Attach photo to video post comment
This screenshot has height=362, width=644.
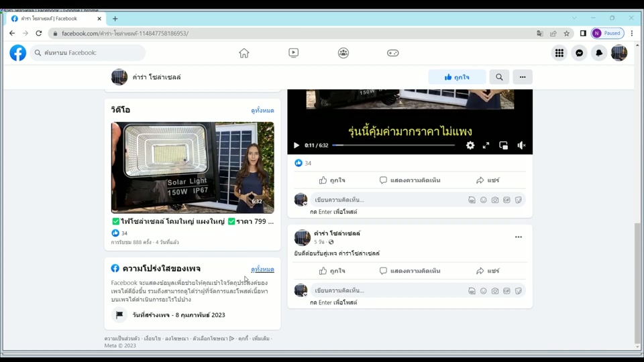495,200
